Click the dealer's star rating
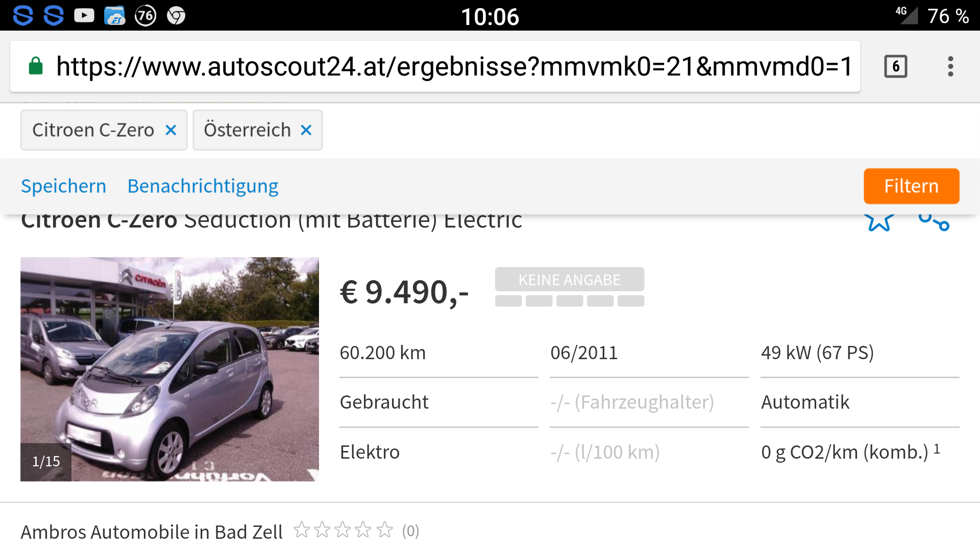 click(x=343, y=531)
